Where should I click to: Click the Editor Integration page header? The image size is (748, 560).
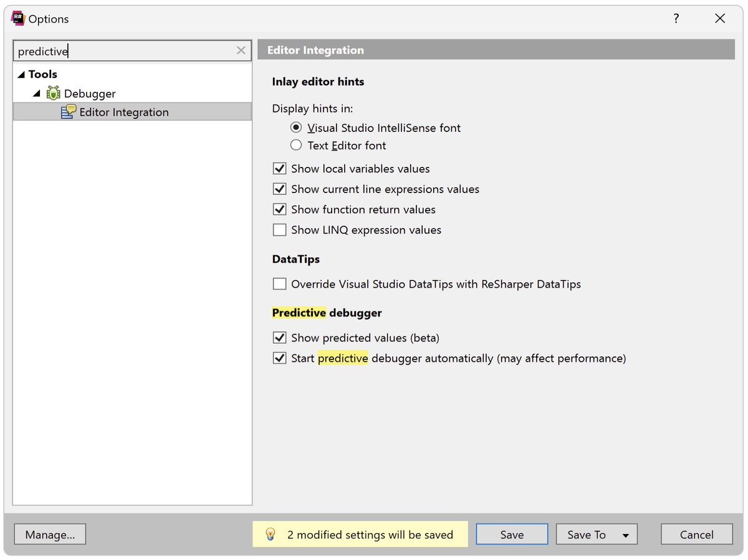pyautogui.click(x=496, y=50)
